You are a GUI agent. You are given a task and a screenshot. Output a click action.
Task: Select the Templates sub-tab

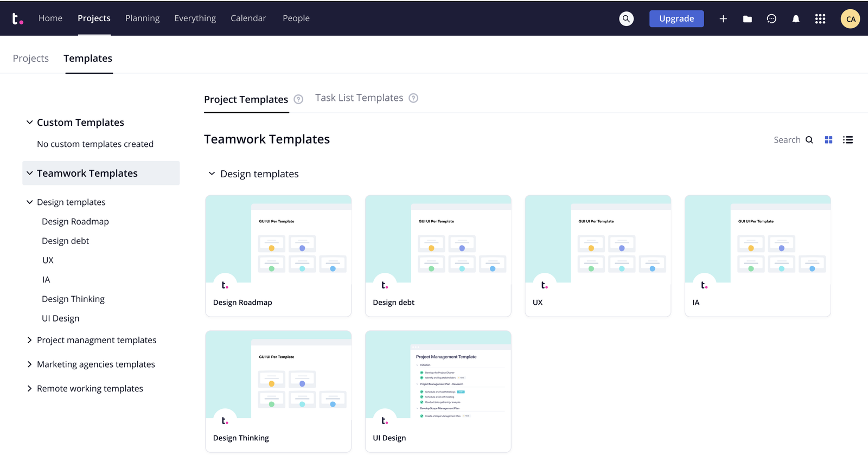[x=88, y=59]
